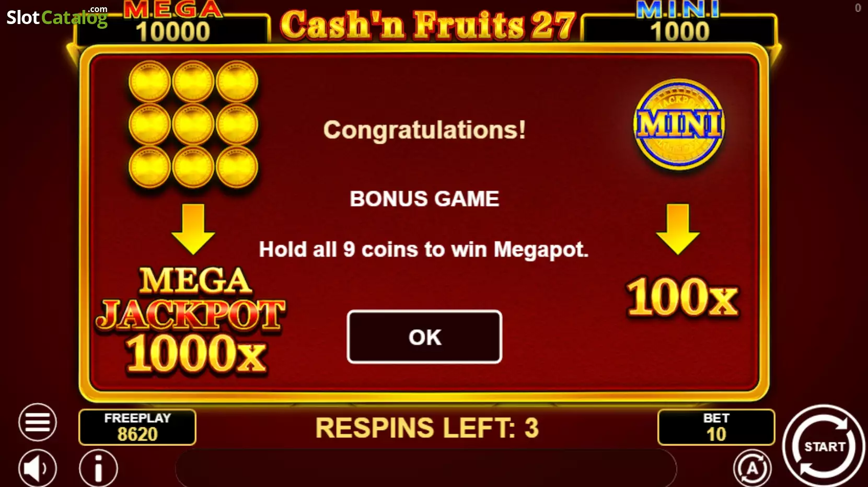Open the hamburger menu icon
This screenshot has width=868, height=487.
(38, 422)
